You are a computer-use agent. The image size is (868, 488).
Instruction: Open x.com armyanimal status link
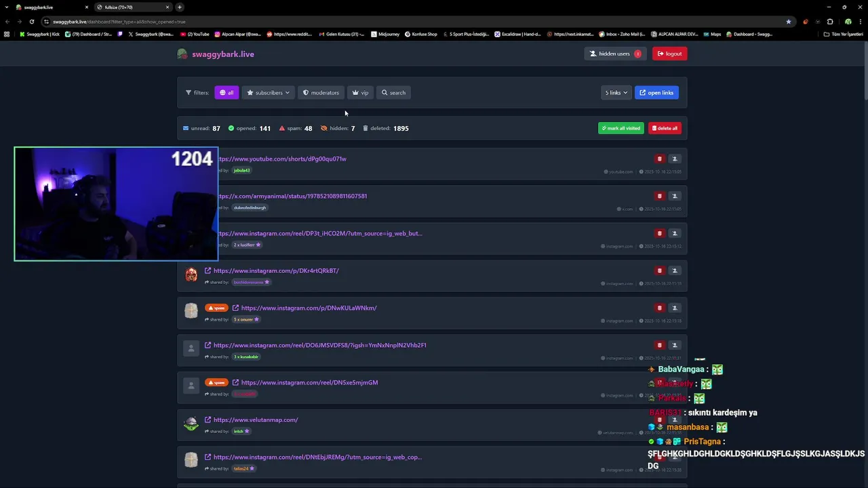(292, 196)
